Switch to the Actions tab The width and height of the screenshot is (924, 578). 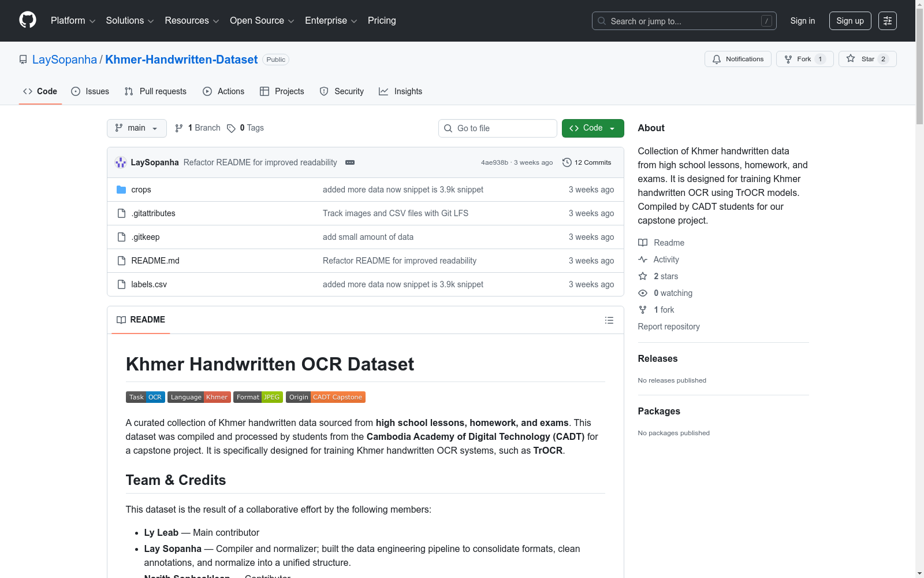coord(223,91)
